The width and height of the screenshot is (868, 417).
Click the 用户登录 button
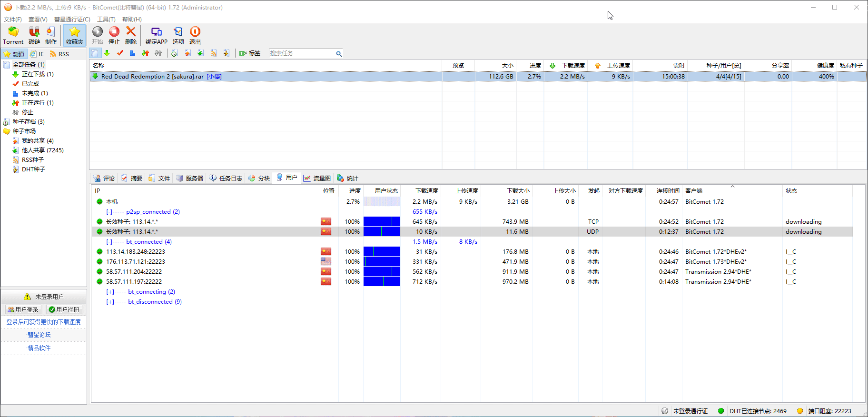click(23, 310)
